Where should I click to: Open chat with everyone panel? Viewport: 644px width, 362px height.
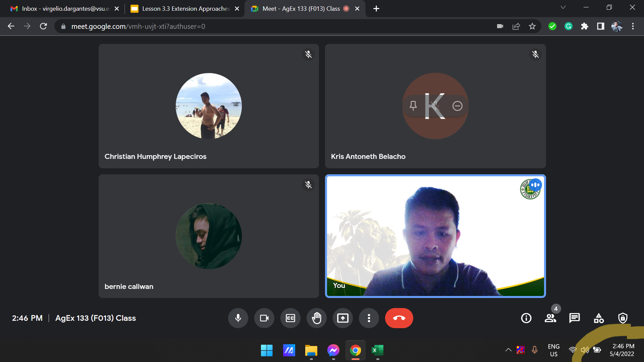point(574,318)
